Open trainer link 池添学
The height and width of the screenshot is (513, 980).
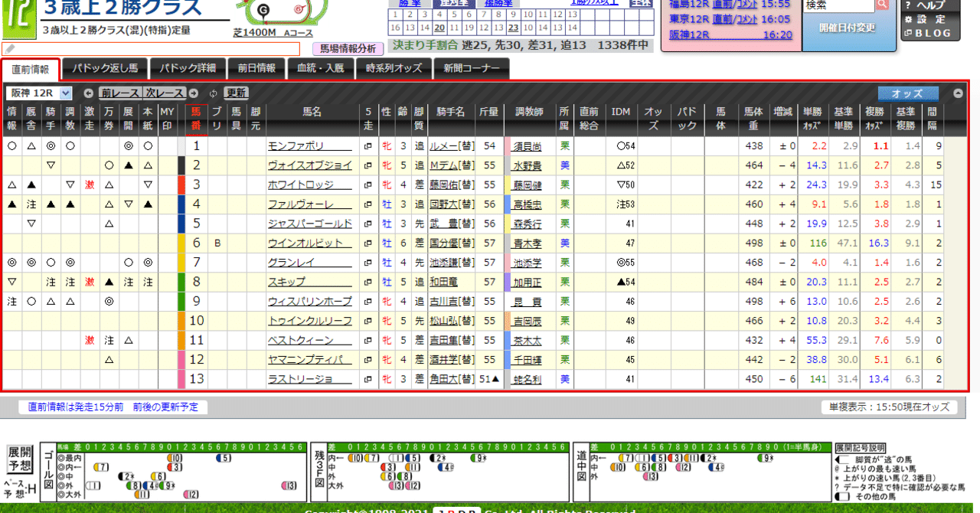tap(528, 263)
